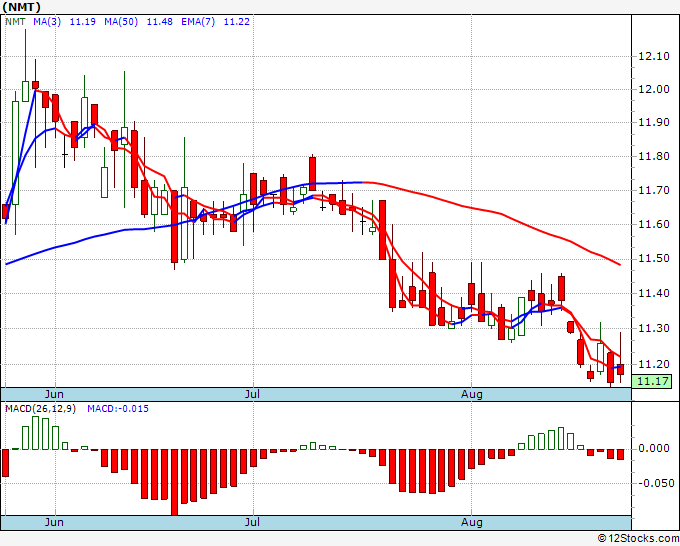Click the 11.60 price axis label
The image size is (680, 546).
654,224
